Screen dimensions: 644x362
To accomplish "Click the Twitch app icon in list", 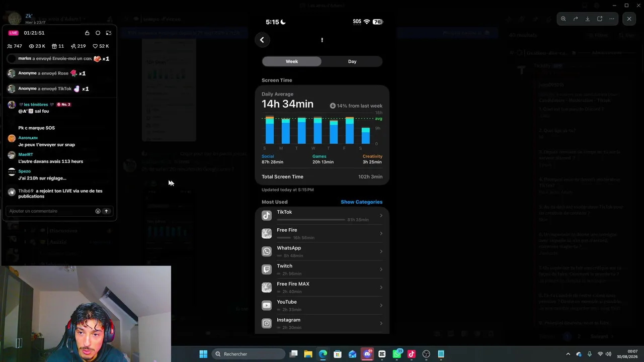I will click(267, 269).
